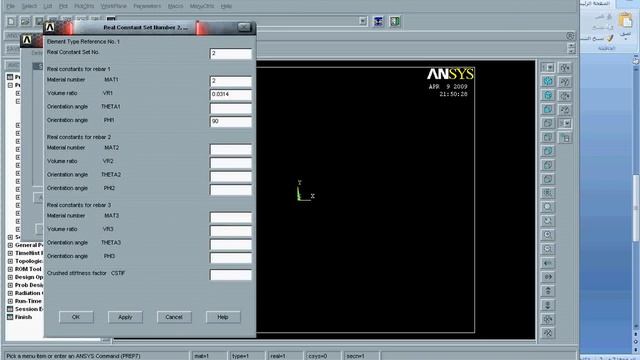Screen dimensions: 640x360
Task: Open the command input history dropdown
Action: tap(362, 21)
